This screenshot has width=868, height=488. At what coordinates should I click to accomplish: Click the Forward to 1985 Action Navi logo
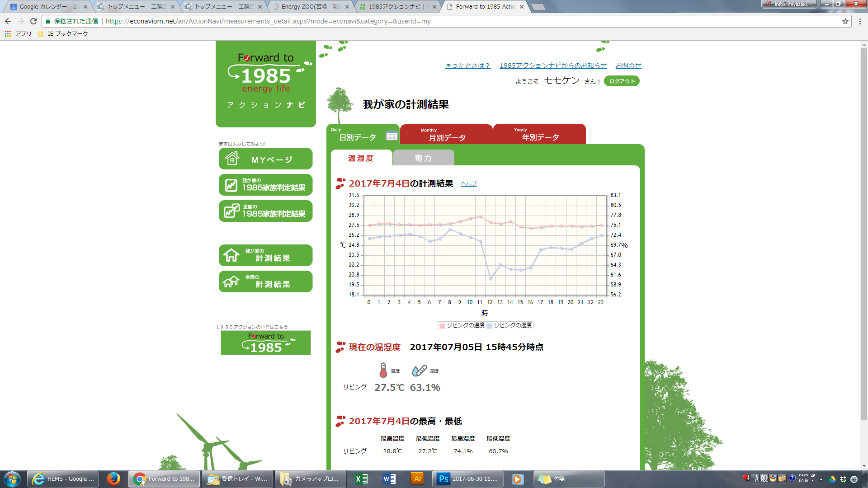coord(266,84)
